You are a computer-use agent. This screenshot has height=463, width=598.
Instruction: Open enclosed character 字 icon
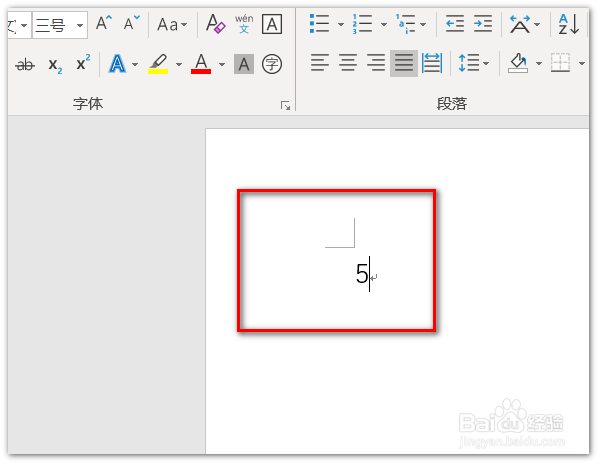point(272,64)
